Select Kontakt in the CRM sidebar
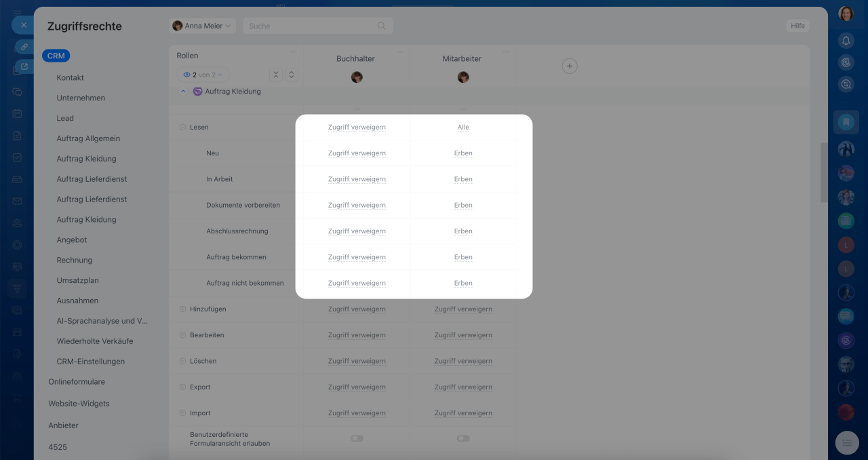This screenshot has width=868, height=460. pos(71,77)
